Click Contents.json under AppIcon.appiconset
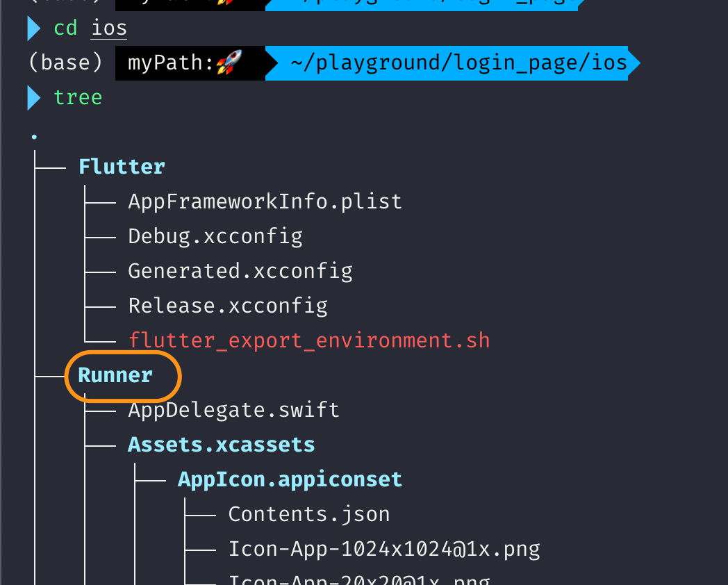This screenshot has width=728, height=585. (x=309, y=514)
